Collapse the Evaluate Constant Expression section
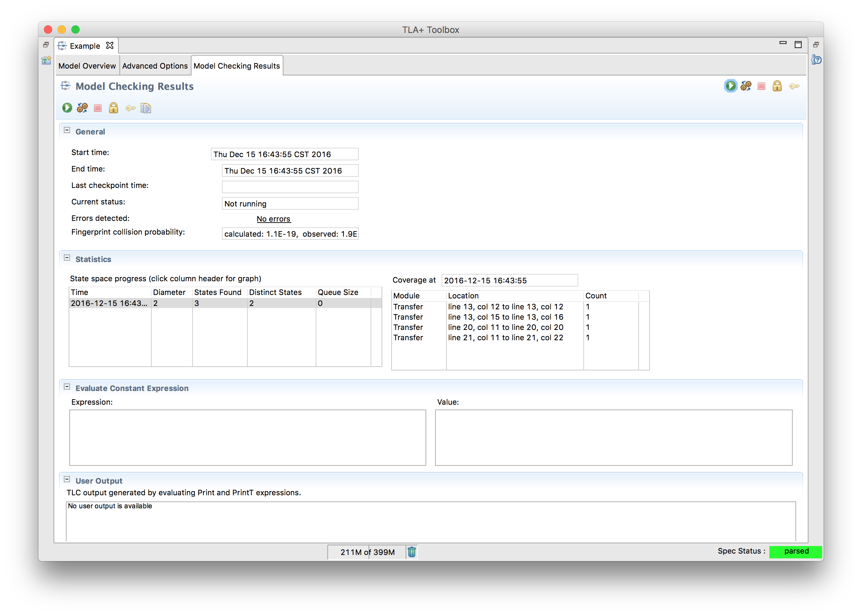862x616 pixels. click(67, 387)
